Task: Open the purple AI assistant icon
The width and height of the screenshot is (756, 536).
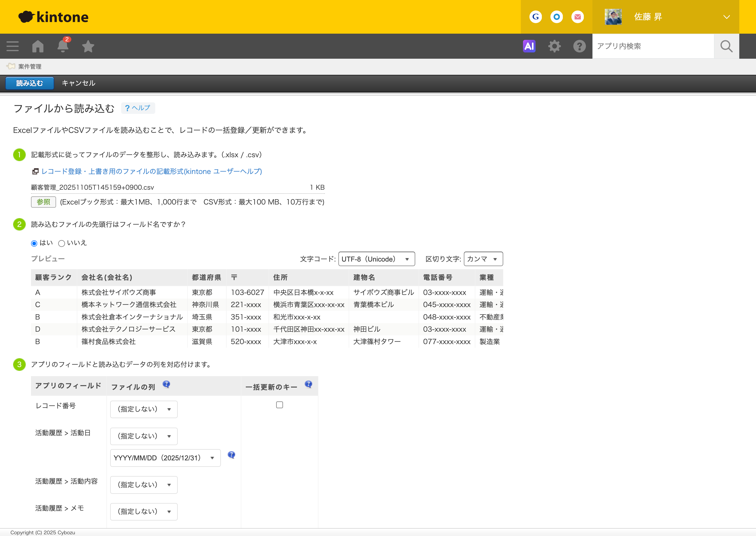Action: click(529, 46)
